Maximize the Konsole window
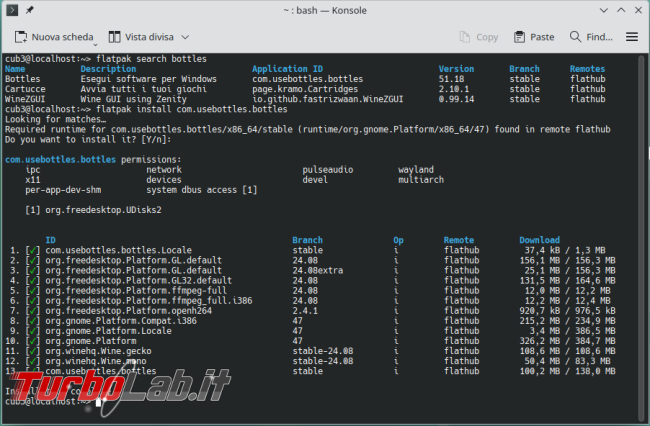The width and height of the screenshot is (650, 426). coord(621,10)
